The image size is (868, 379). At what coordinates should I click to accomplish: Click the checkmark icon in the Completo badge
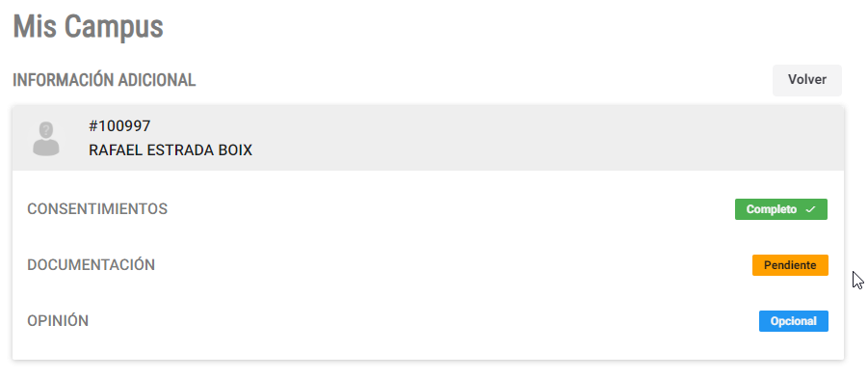810,209
